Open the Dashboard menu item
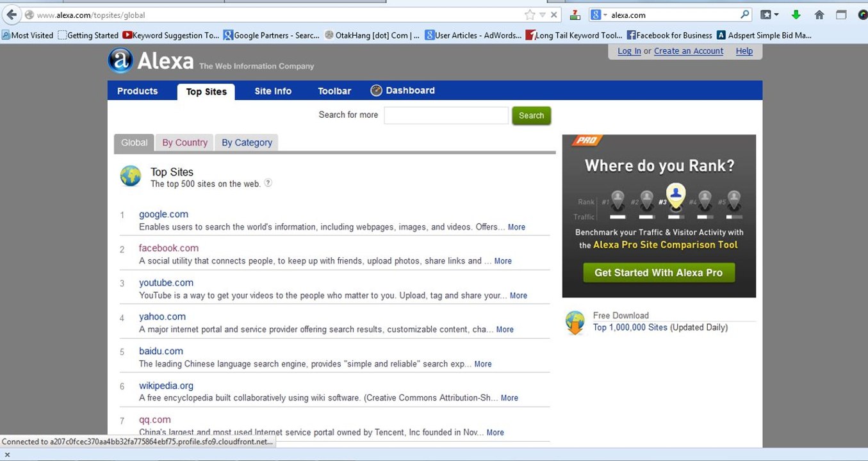 click(x=410, y=90)
